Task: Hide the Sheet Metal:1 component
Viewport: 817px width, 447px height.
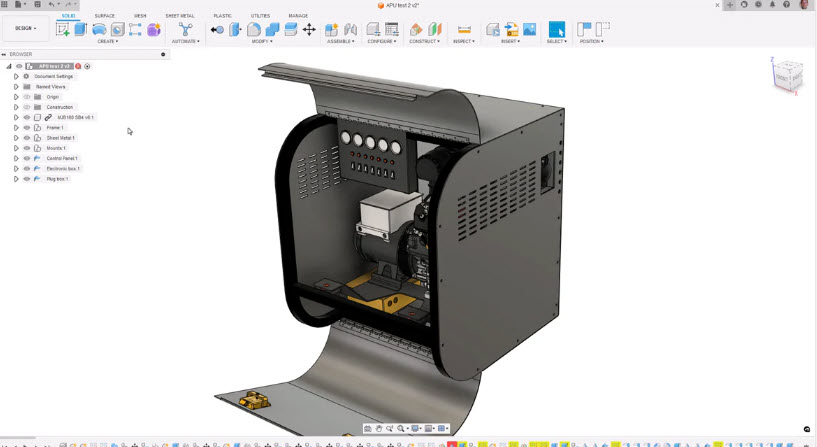Action: point(27,138)
